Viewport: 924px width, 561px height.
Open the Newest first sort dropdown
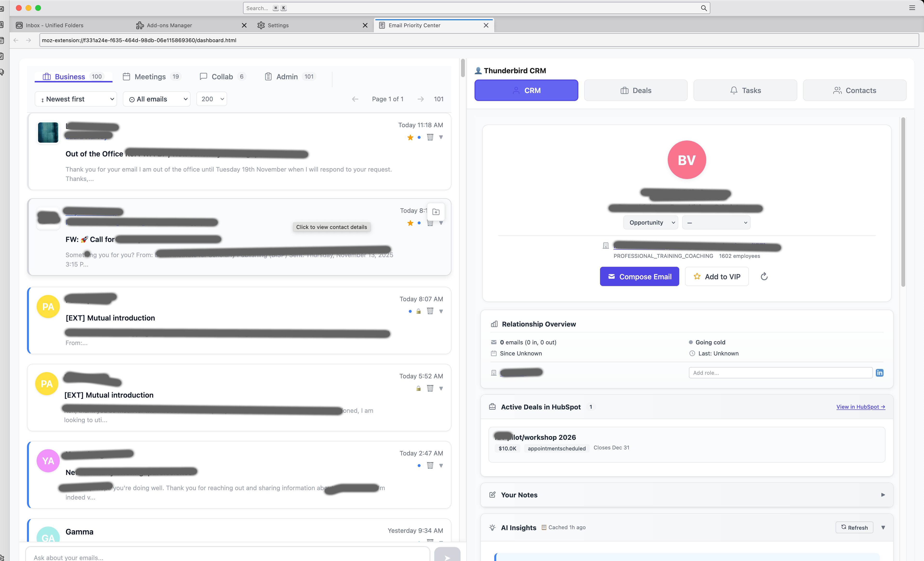(x=76, y=99)
